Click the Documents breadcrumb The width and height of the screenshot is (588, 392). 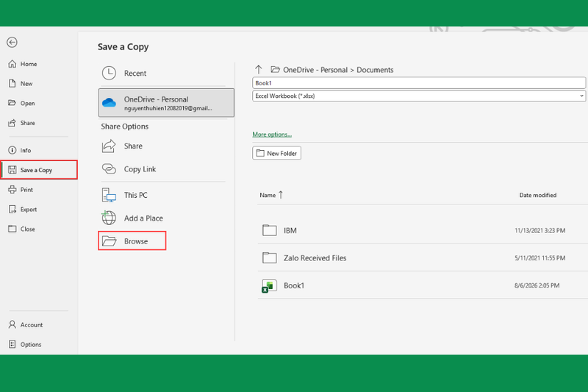click(x=375, y=70)
